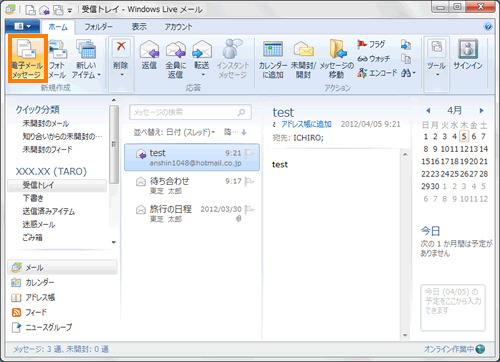Open 未開封のフィード quick view
This screenshot has height=362, width=500.
click(47, 149)
